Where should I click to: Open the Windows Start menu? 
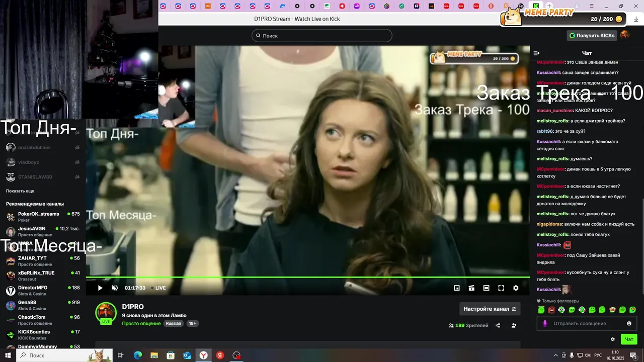click(x=8, y=355)
